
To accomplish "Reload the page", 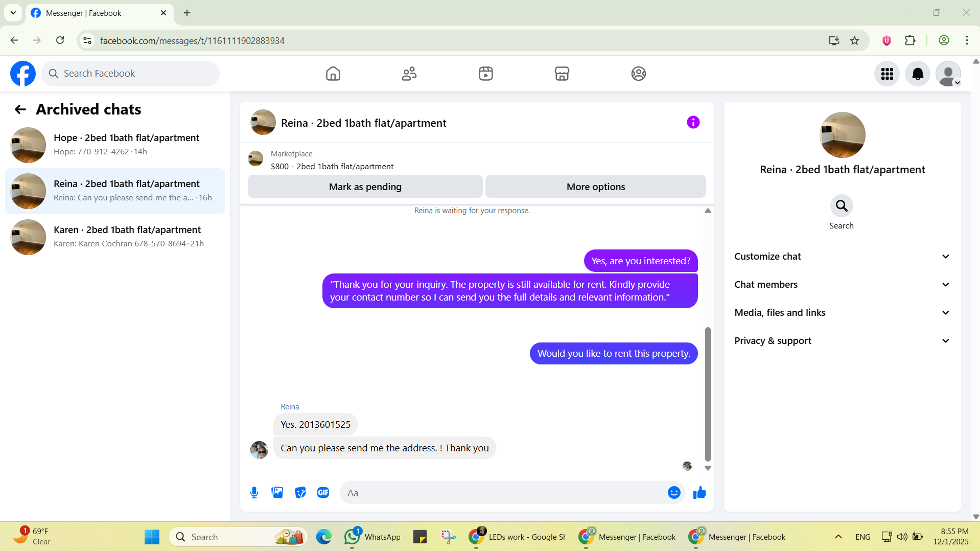I will click(60, 40).
